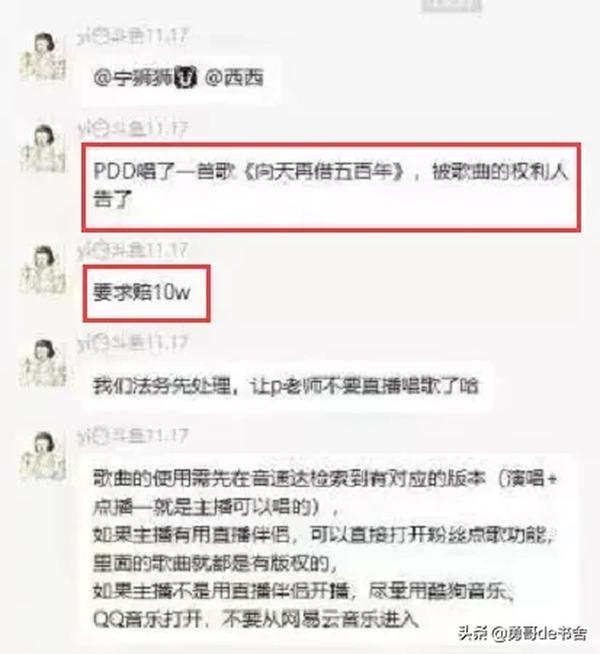Screen dimensions: 600x654
Task: Click the 要求赔10w message bubble
Action: click(x=146, y=293)
